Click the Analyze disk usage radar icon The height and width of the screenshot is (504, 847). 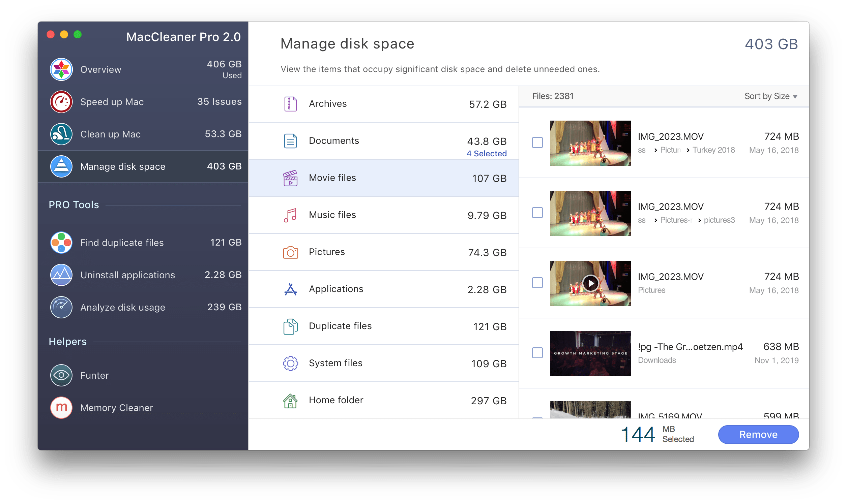[61, 307]
